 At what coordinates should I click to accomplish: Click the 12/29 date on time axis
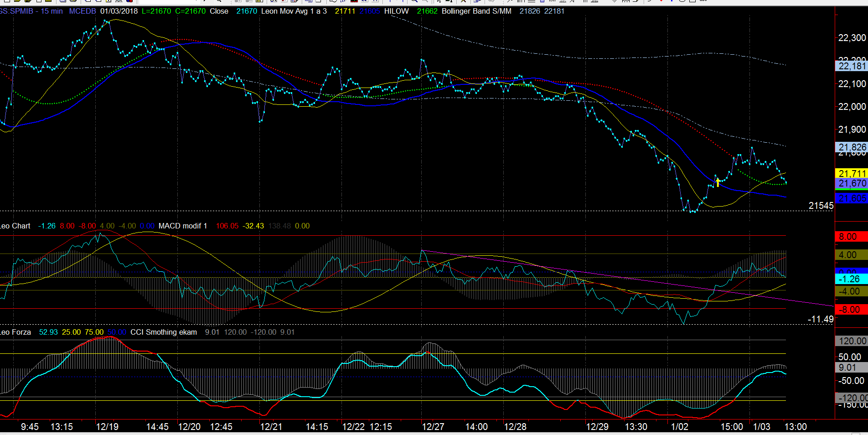point(597,427)
